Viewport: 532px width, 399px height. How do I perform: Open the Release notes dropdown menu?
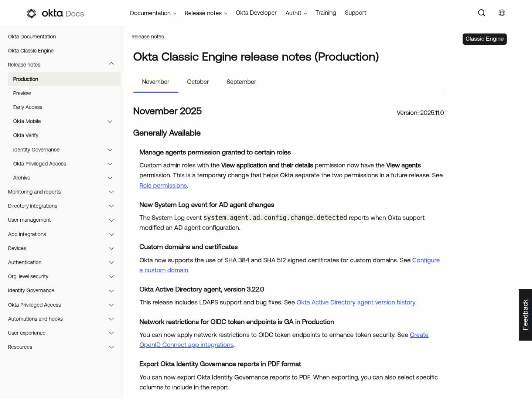click(205, 13)
